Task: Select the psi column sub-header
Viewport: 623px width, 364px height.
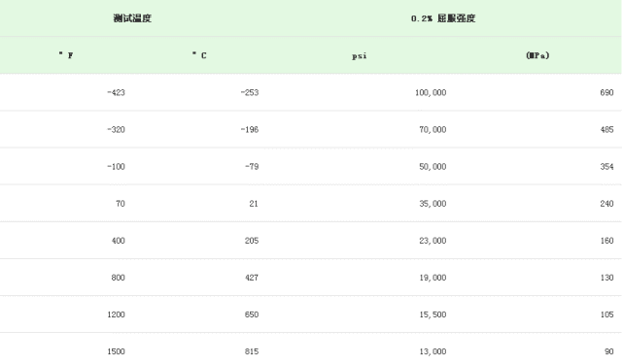Action: (x=360, y=55)
